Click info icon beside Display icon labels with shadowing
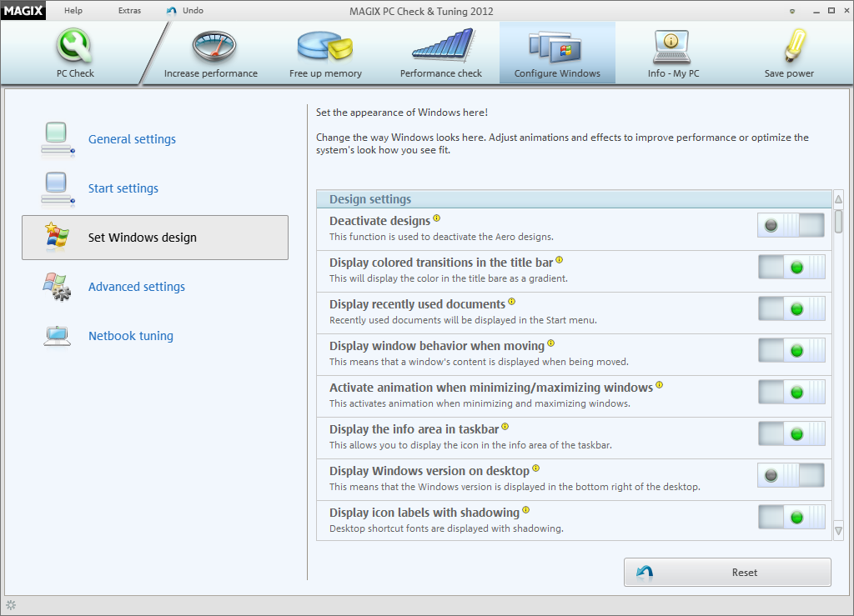 (x=525, y=510)
